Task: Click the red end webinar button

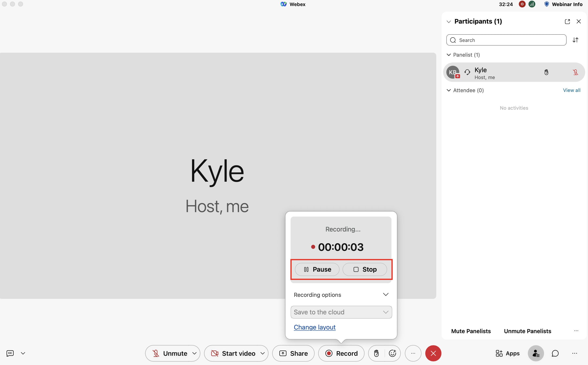Action: tap(433, 353)
